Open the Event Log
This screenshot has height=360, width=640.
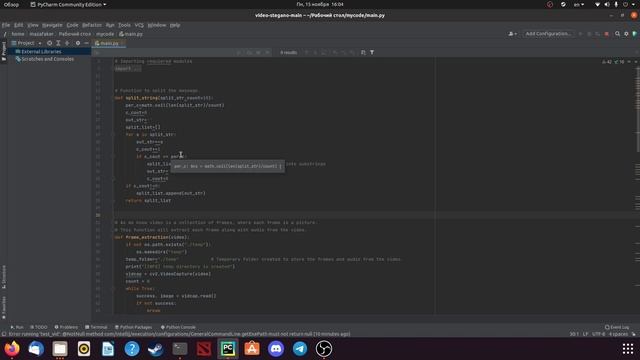click(x=617, y=327)
